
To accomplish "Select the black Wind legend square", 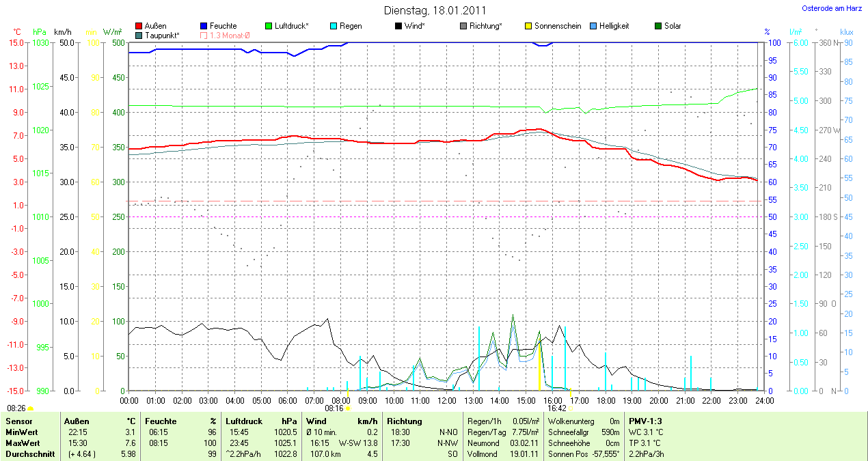I will tap(398, 26).
